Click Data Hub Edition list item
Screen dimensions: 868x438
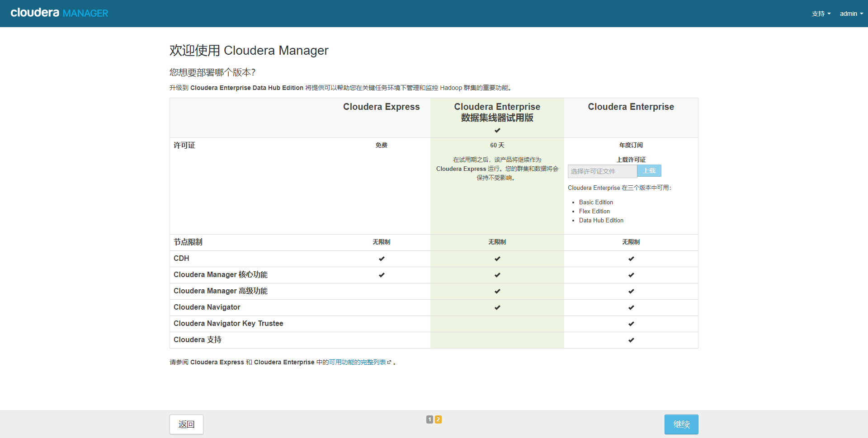[601, 220]
